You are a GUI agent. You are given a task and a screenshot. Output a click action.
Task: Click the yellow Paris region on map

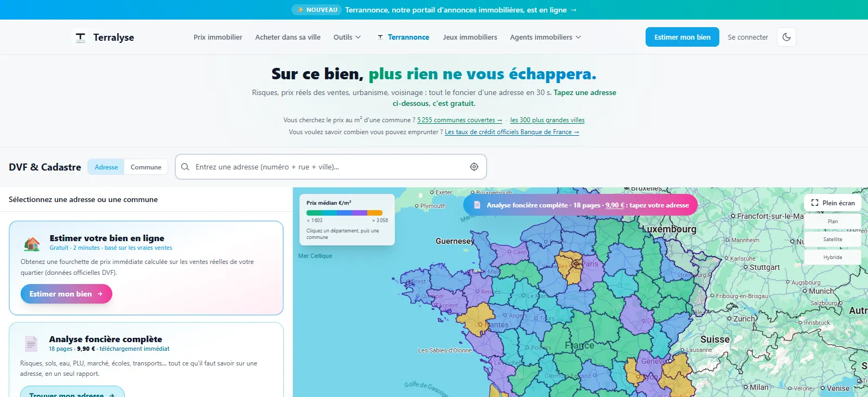[570, 266]
